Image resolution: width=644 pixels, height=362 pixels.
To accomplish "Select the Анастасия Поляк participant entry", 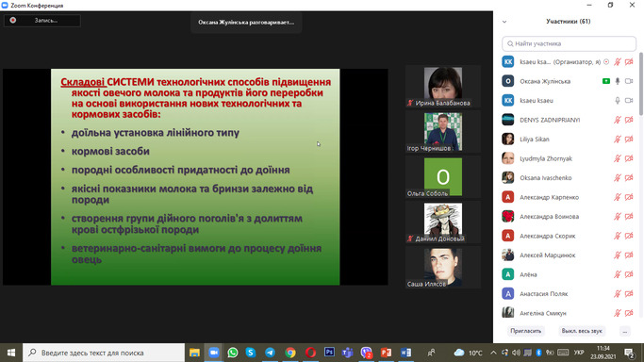I will [569, 294].
